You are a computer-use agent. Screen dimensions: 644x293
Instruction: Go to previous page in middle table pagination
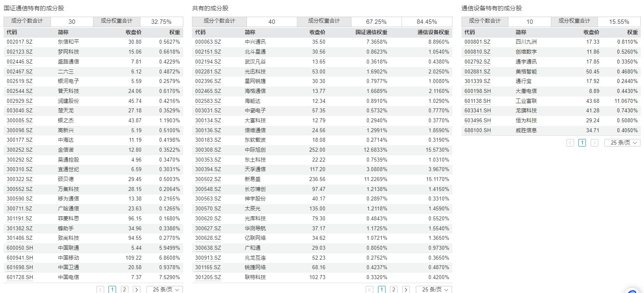tap(370, 289)
